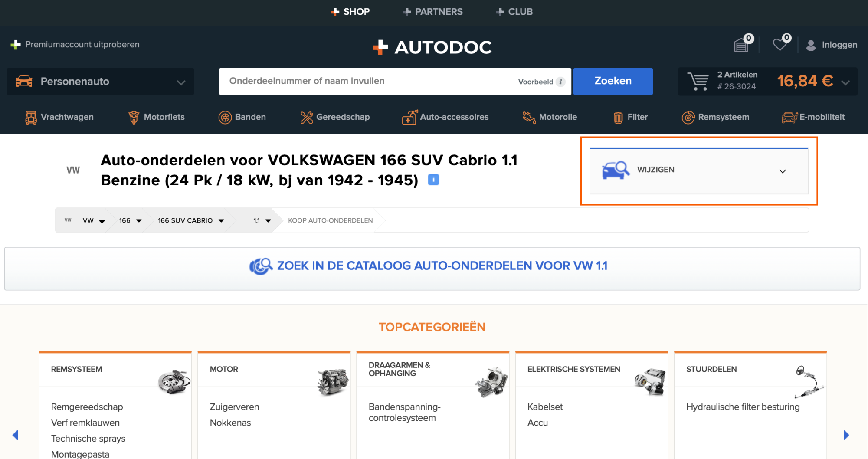Open the Motorolie menu item
The width and height of the screenshot is (868, 459).
[x=550, y=117]
